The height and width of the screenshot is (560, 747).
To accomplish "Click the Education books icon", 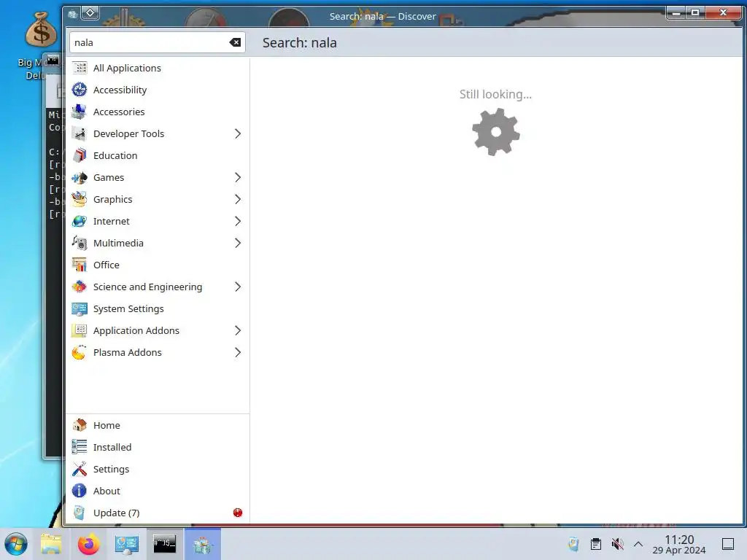I will click(79, 156).
